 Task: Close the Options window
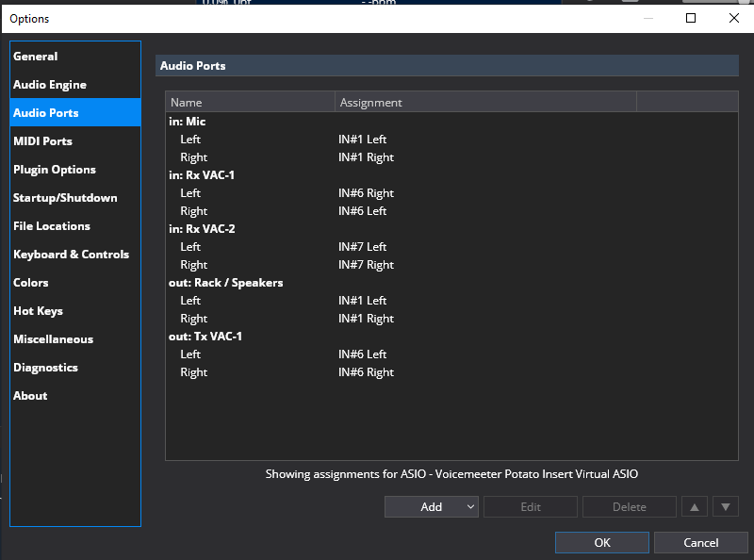(x=734, y=18)
